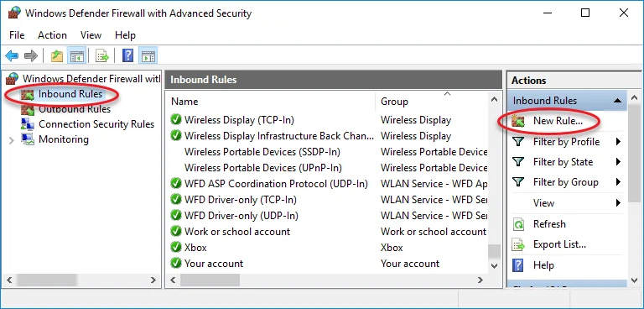Click the Export List toolbar icon

click(101, 56)
